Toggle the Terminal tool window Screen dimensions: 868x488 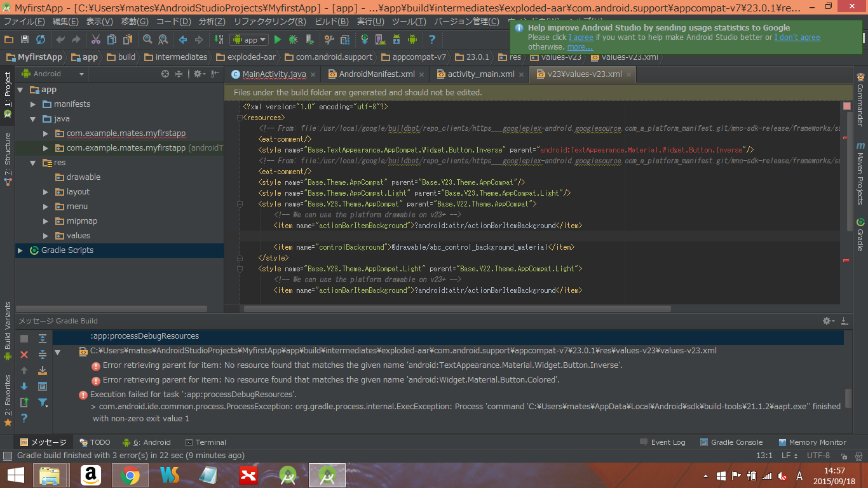[x=205, y=442]
